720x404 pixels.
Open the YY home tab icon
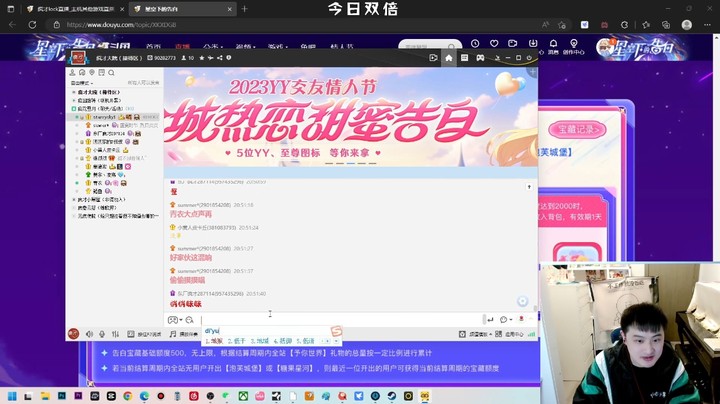449,58
